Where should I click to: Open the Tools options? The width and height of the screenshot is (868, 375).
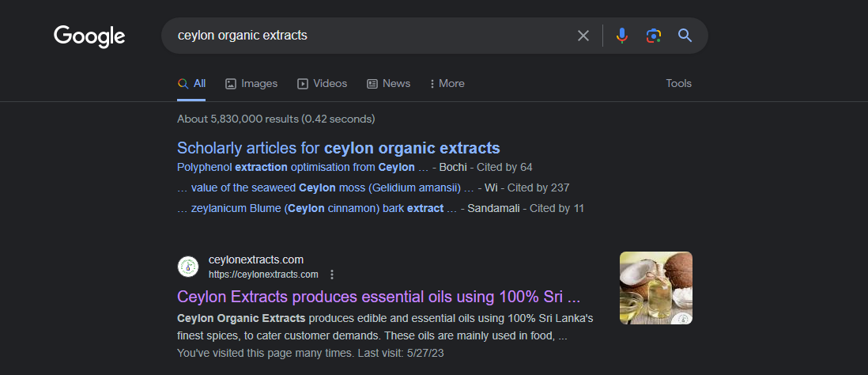pyautogui.click(x=679, y=84)
